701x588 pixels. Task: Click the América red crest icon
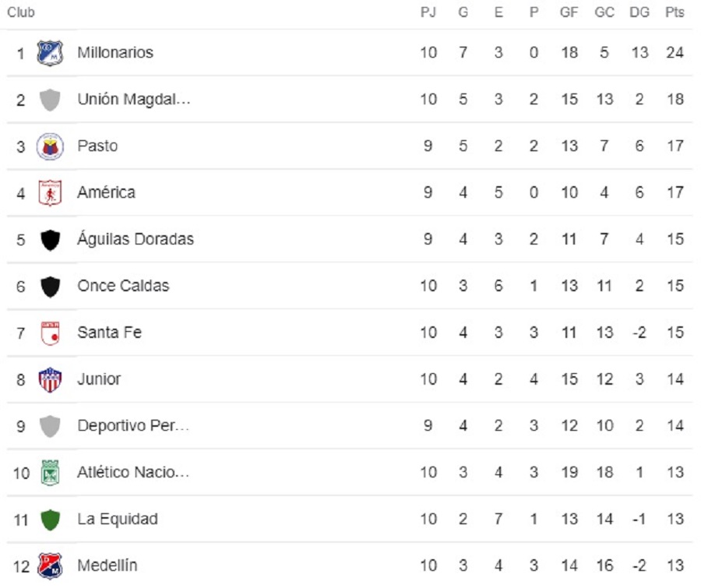pyautogui.click(x=50, y=193)
